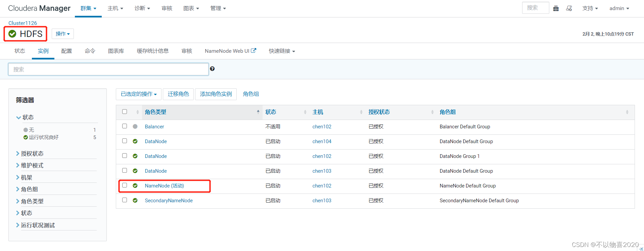Check the DataNode chen103 row checkbox
The width and height of the screenshot is (644, 251).
click(125, 170)
